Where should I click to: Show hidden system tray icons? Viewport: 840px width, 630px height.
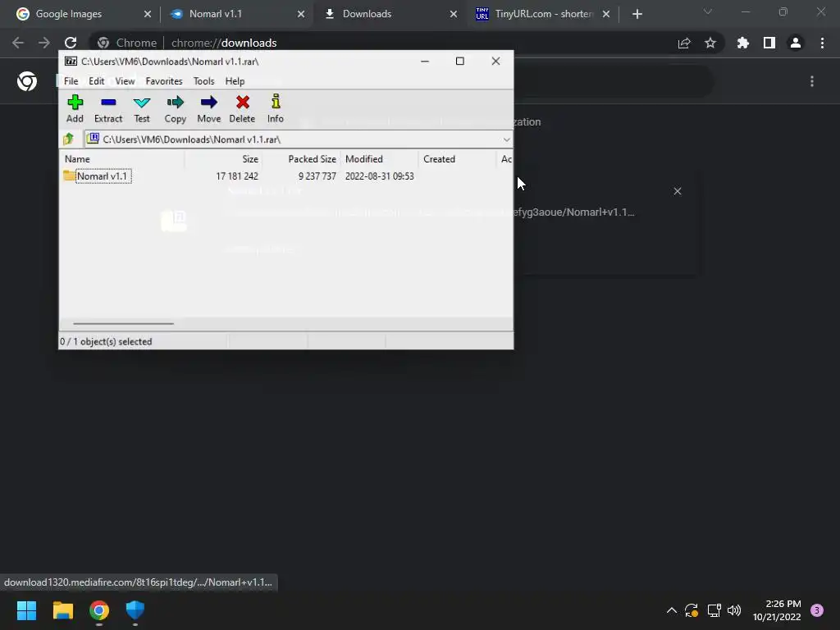click(671, 610)
